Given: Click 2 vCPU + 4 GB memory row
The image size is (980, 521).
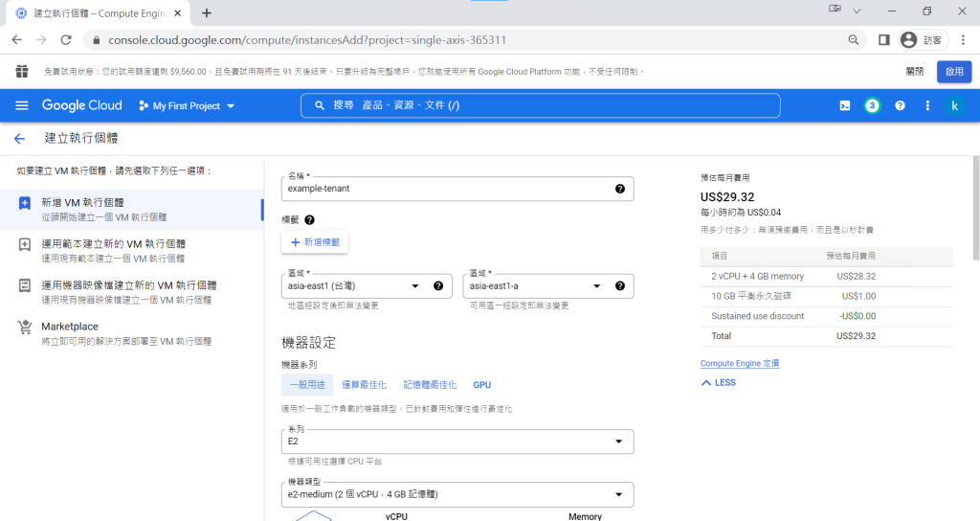Looking at the screenshot, I should [x=826, y=277].
